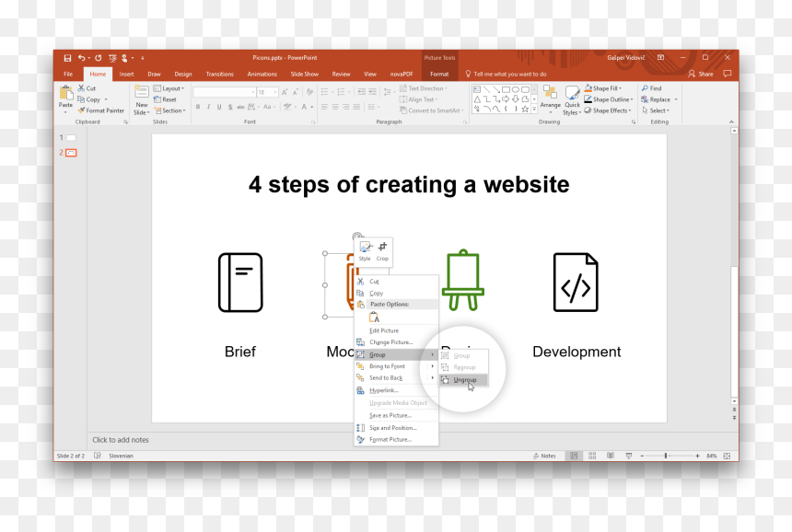
Task: Toggle left text alignment
Action: click(324, 107)
